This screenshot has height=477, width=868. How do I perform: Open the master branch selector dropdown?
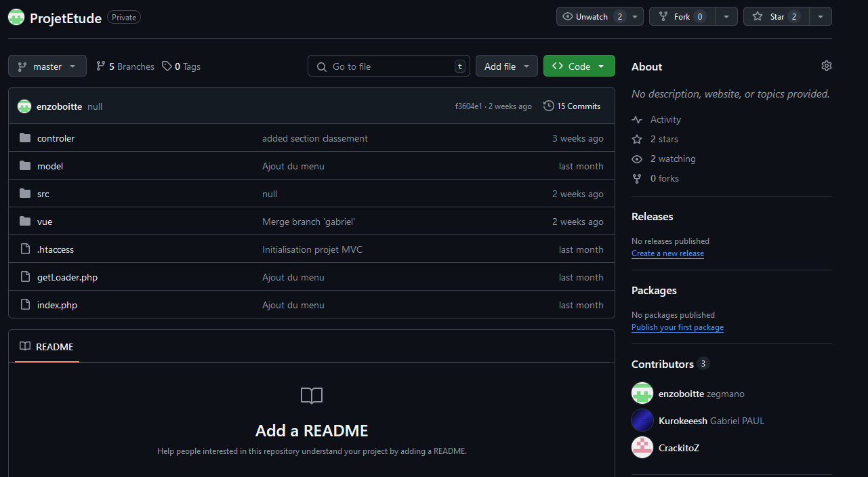point(47,66)
